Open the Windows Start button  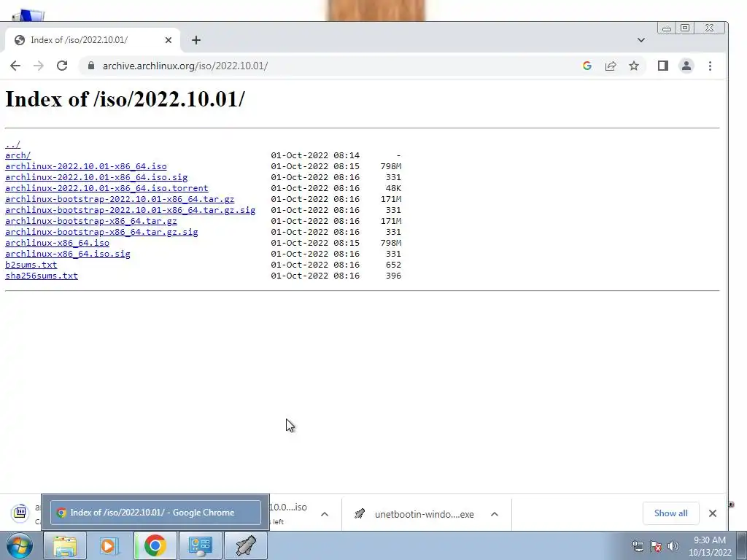click(x=19, y=545)
